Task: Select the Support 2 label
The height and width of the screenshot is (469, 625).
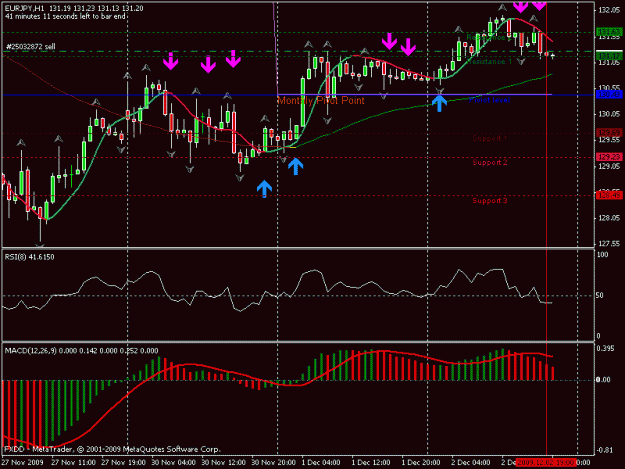Action: (x=490, y=163)
